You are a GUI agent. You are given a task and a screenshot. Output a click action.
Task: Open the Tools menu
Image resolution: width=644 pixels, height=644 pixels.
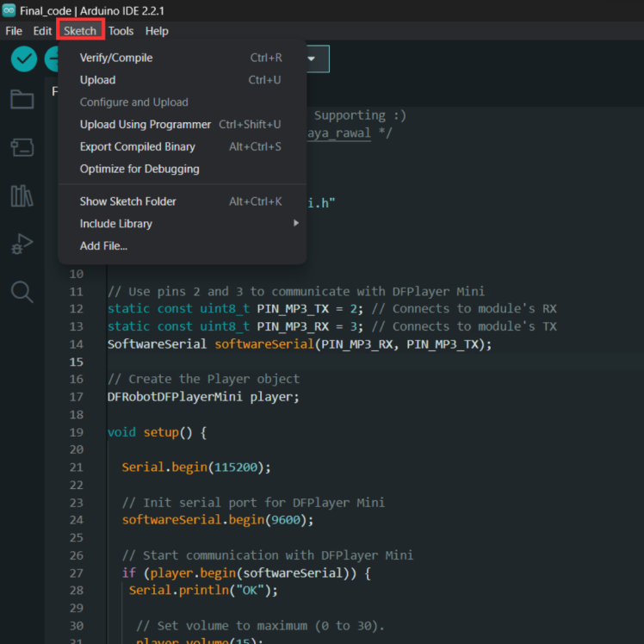point(121,31)
